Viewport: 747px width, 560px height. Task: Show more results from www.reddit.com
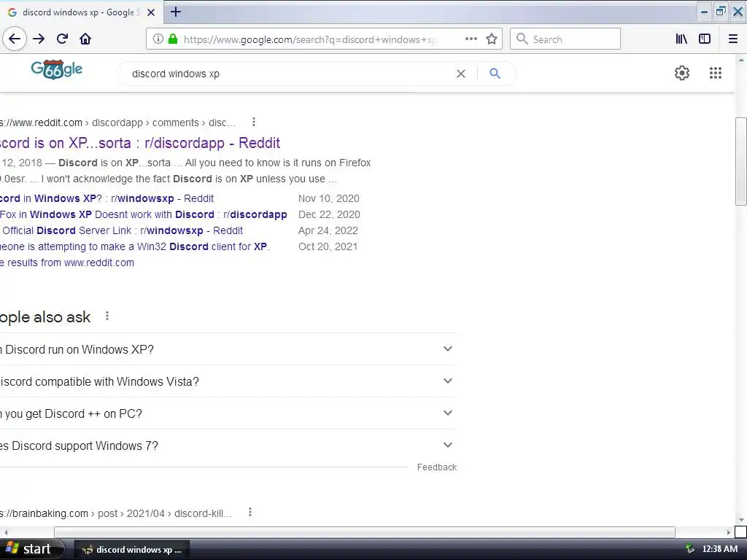[x=67, y=262]
